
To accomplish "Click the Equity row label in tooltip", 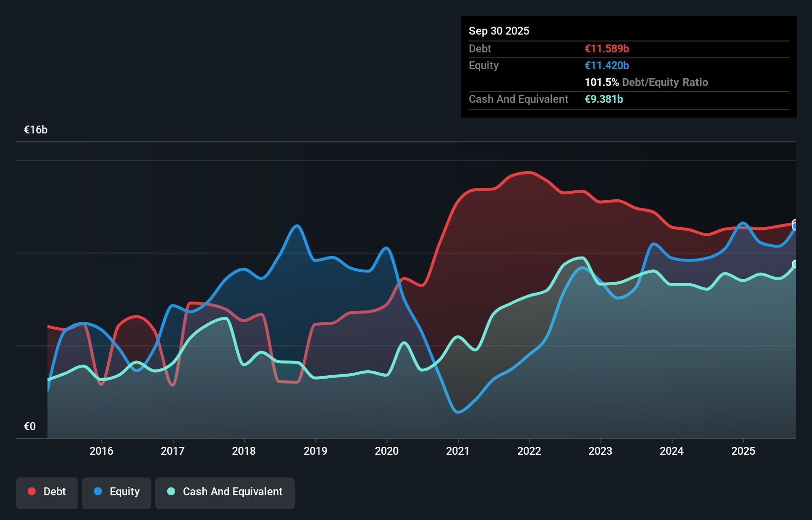I will click(x=484, y=65).
